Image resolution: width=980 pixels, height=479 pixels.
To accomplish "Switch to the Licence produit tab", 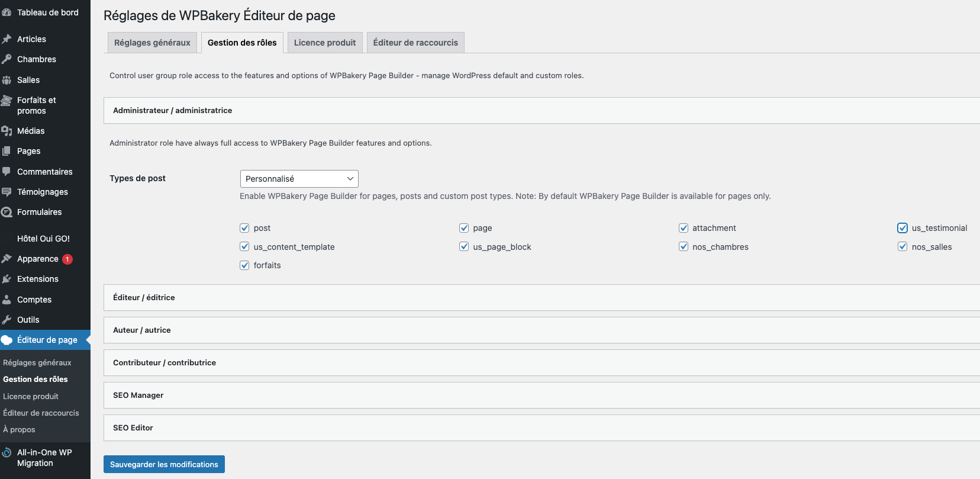I will [325, 43].
